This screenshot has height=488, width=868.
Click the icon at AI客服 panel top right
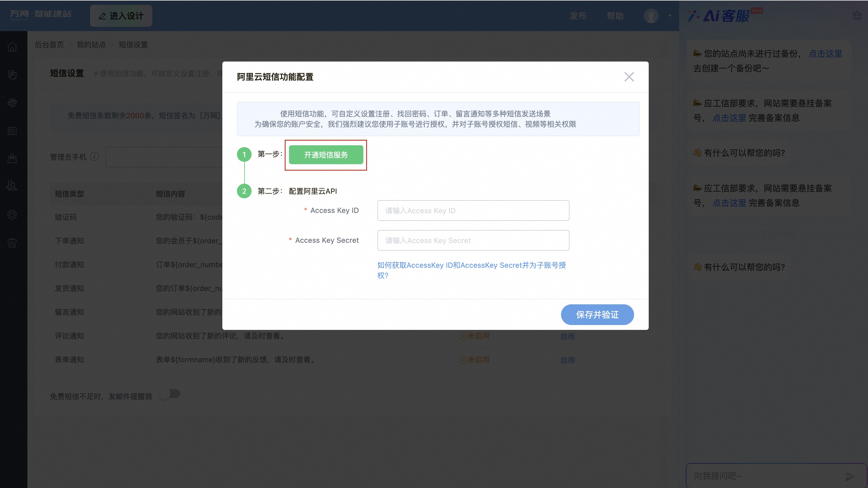(x=857, y=16)
